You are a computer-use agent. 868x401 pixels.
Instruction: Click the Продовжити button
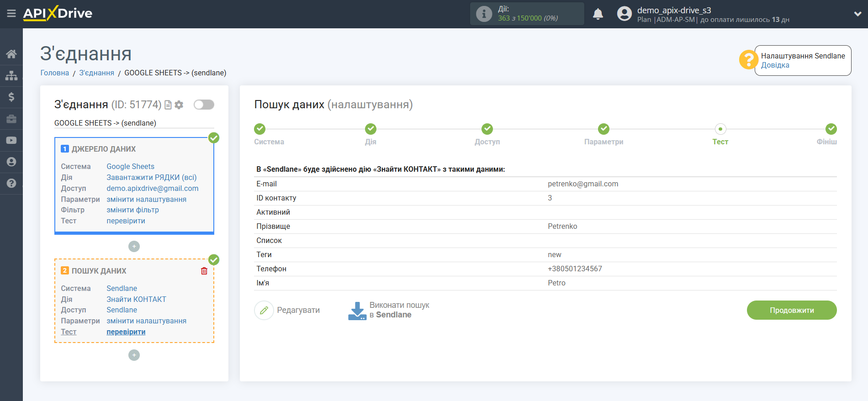click(792, 310)
